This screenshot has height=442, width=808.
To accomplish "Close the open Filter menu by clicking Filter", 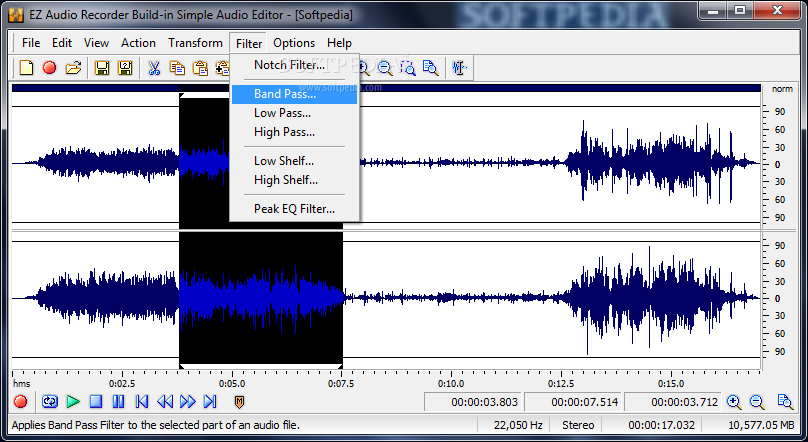I will [x=249, y=43].
